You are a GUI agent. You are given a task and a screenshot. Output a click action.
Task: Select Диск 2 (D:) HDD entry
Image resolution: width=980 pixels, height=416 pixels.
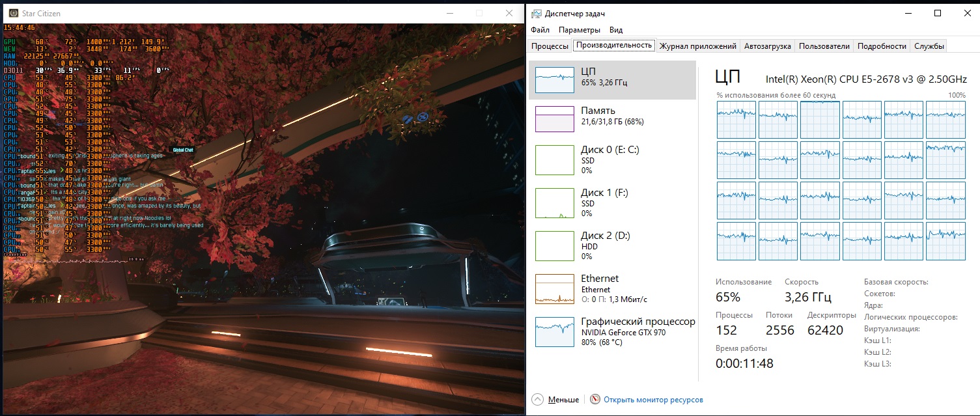click(x=612, y=245)
